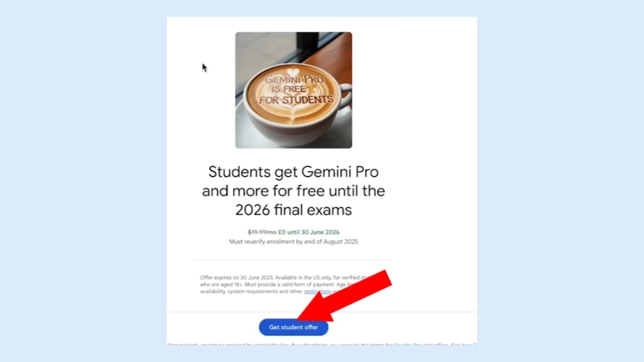Click 'GEMINI PRO' lettering on the latte
Screen dimensions: 644x362
[x=294, y=80]
